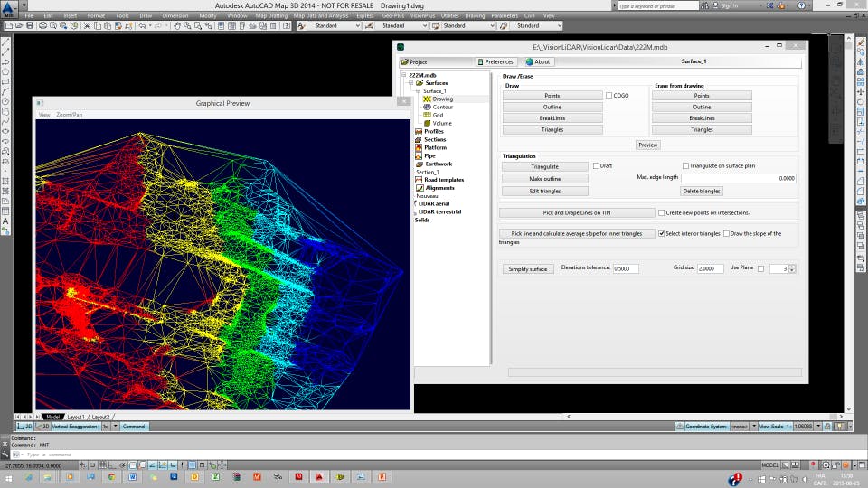Image resolution: width=868 pixels, height=488 pixels.
Task: Click the Triangulate button
Action: tap(544, 166)
